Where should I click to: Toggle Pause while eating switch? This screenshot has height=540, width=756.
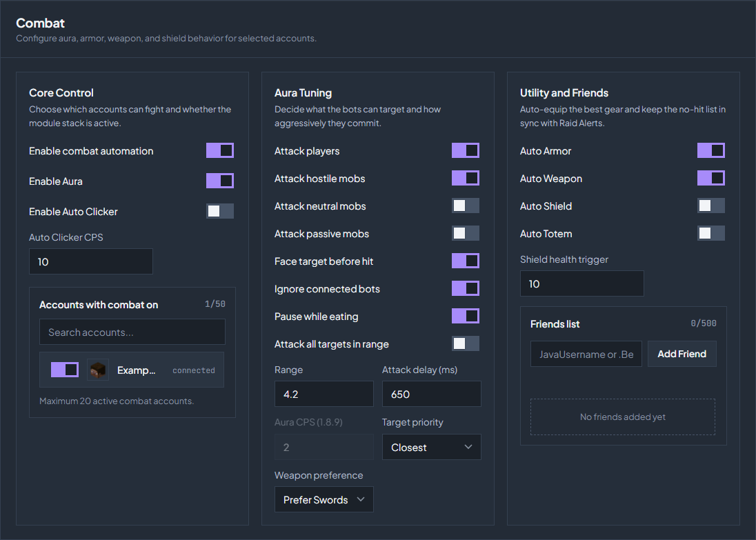tap(466, 317)
